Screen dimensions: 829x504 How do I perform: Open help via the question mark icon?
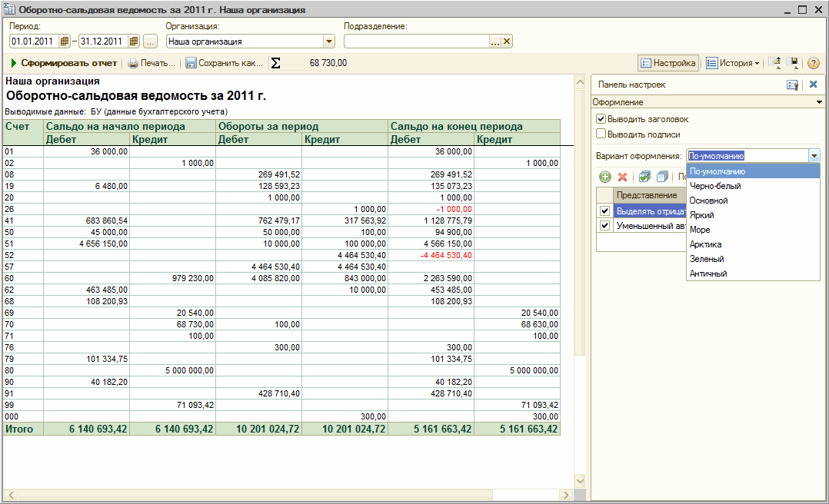click(x=813, y=63)
